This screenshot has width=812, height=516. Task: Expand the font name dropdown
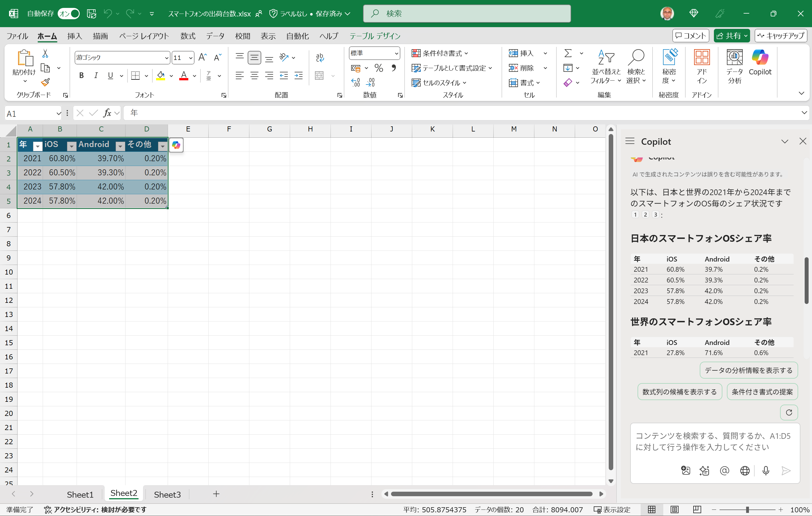coord(166,58)
